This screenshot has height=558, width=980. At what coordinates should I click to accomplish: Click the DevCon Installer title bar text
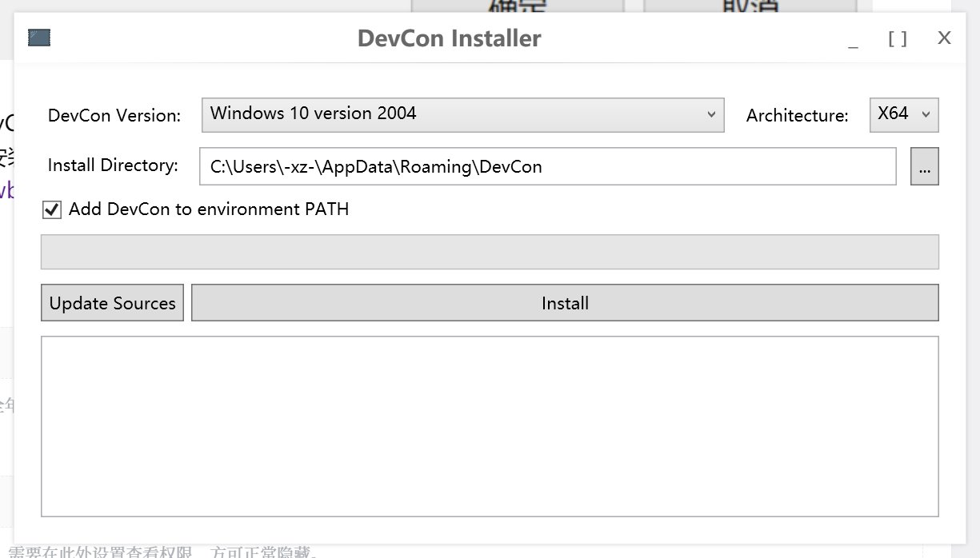(449, 38)
